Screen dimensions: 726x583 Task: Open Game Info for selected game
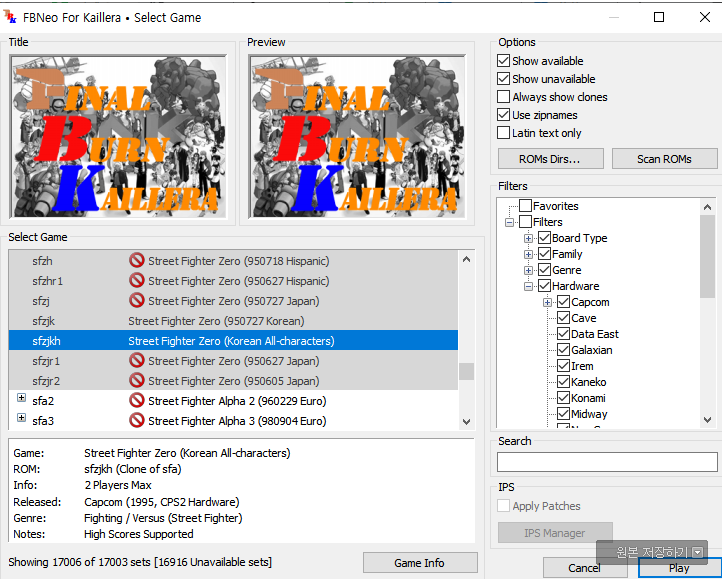(420, 563)
